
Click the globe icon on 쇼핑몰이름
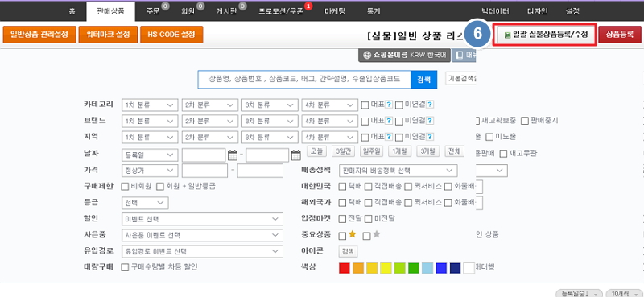click(367, 55)
